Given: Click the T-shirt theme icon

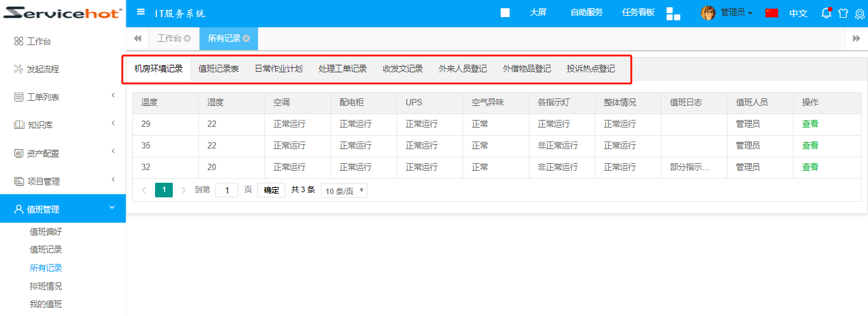Looking at the screenshot, I should coord(843,13).
